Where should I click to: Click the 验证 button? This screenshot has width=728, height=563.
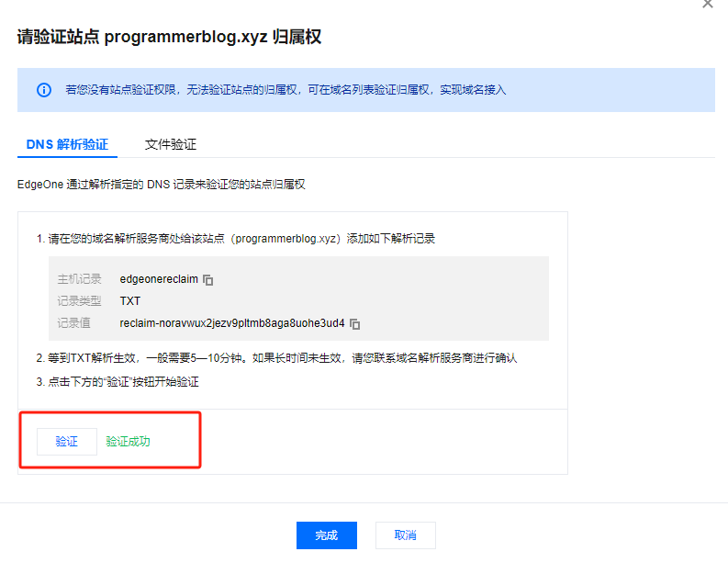tap(67, 441)
